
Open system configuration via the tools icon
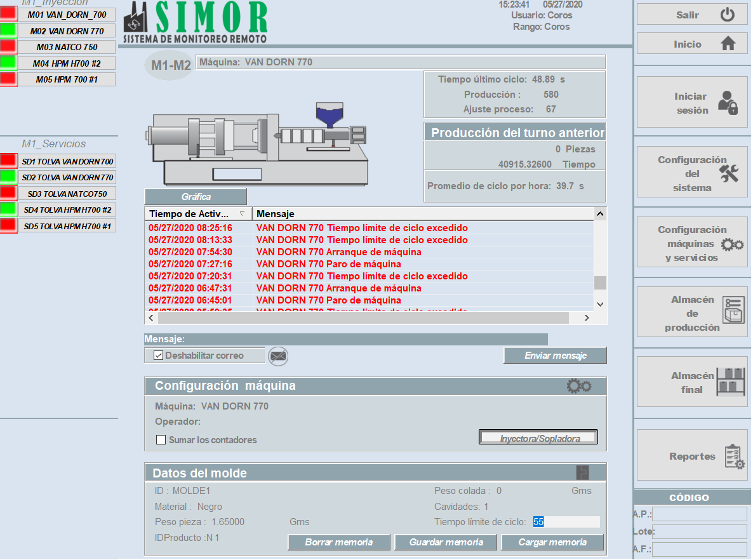click(x=729, y=173)
